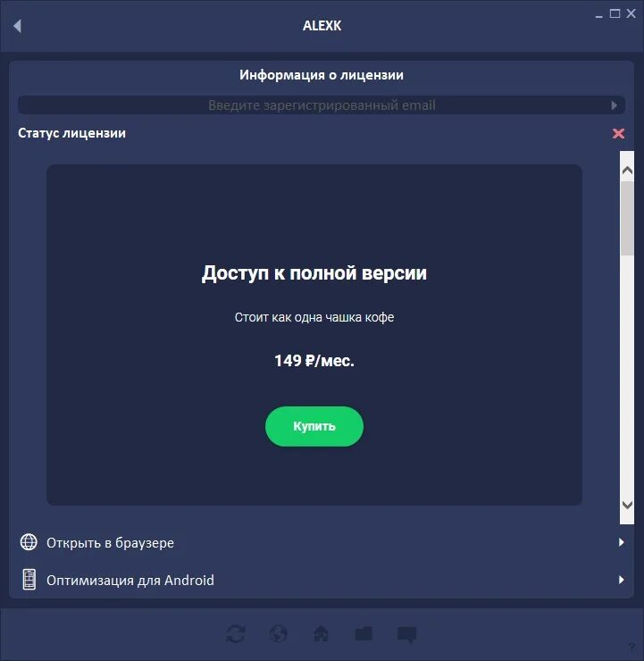This screenshot has height=661, width=644.
Task: Open the folder icon in the bottom toolbar
Action: pyautogui.click(x=364, y=633)
